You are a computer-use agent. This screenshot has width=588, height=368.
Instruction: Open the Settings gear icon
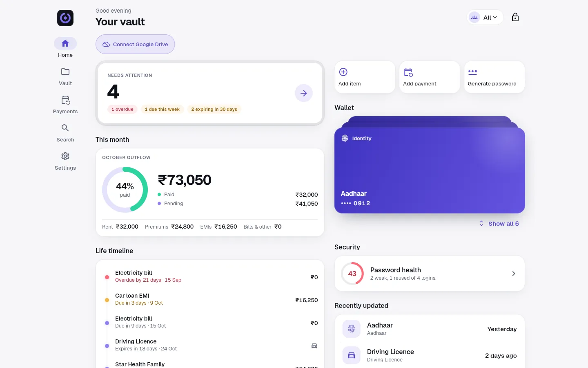coord(65,156)
